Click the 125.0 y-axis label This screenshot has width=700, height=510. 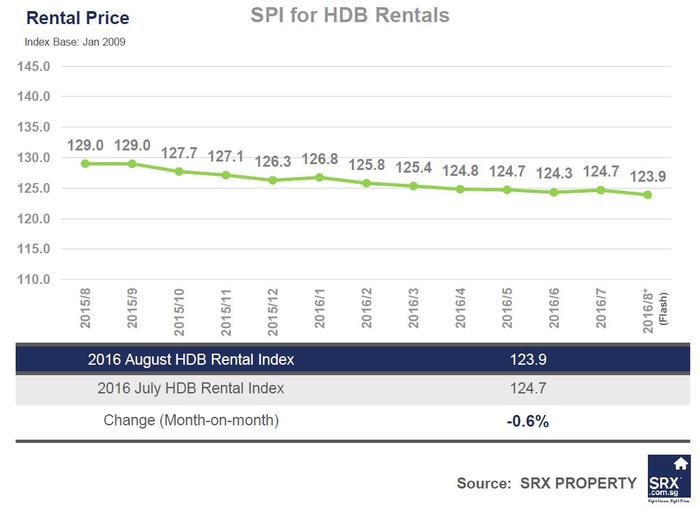click(33, 188)
